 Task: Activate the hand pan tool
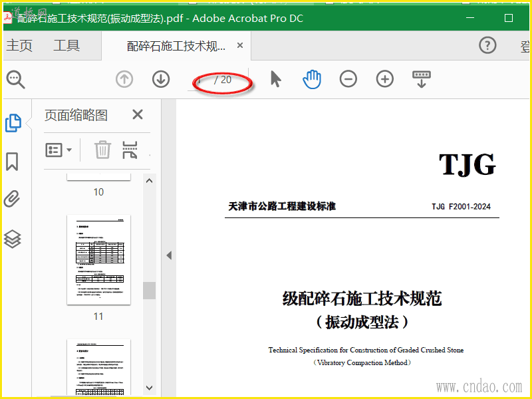click(312, 79)
